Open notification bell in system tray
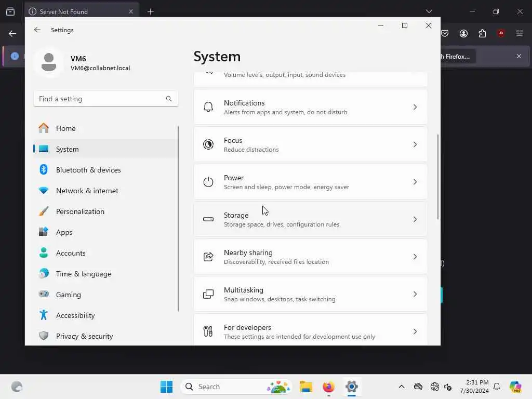Image resolution: width=532 pixels, height=399 pixels. click(497, 387)
